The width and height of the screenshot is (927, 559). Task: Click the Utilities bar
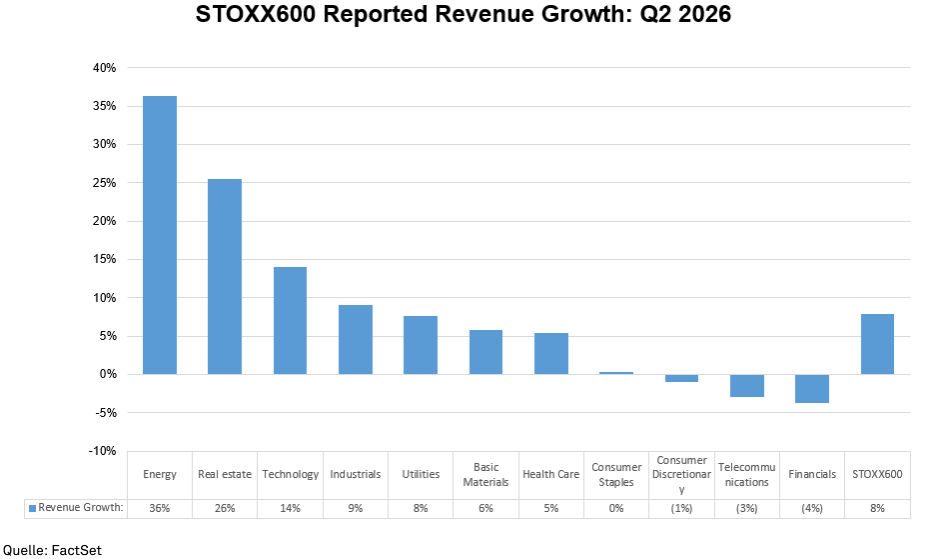point(420,345)
